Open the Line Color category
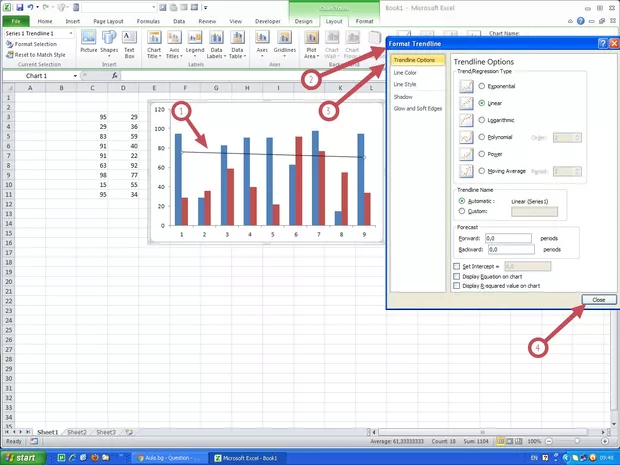Image resolution: width=620 pixels, height=465 pixels. coord(406,72)
